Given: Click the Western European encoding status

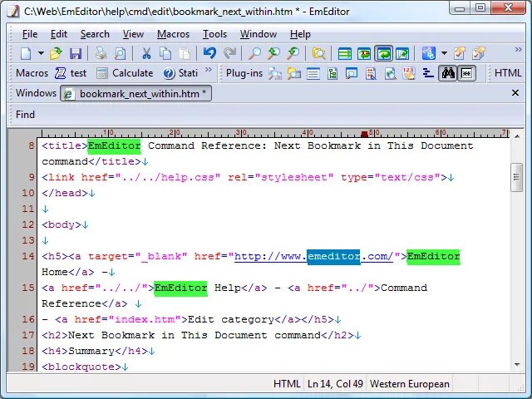Looking at the screenshot, I should coord(410,384).
